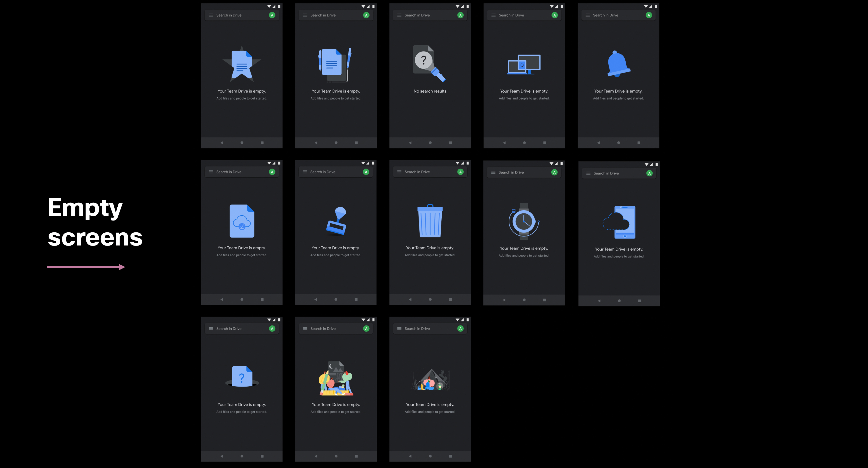Viewport: 868px width, 468px height.
Task: Click the starred document illustration
Action: click(x=242, y=64)
